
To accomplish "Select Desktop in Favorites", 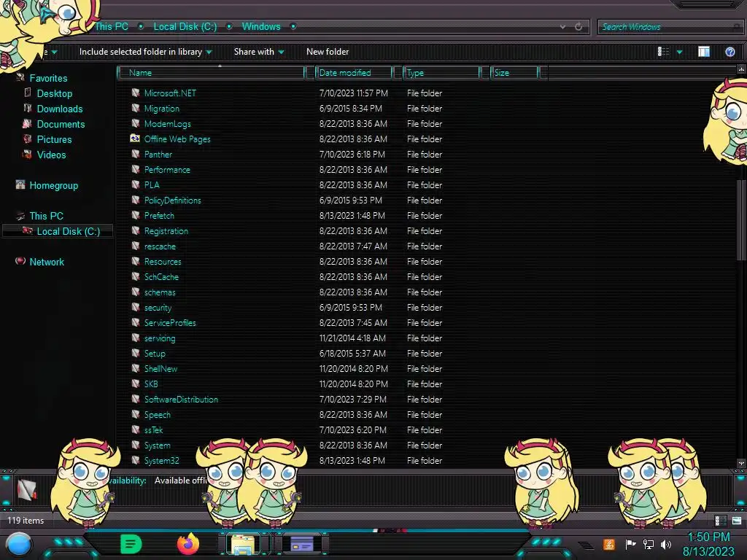I will click(x=54, y=93).
